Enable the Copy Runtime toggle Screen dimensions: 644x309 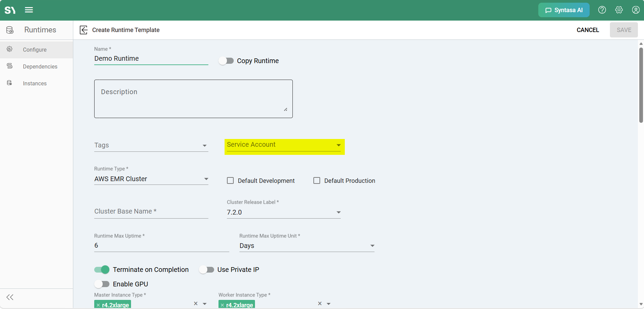[x=226, y=61]
